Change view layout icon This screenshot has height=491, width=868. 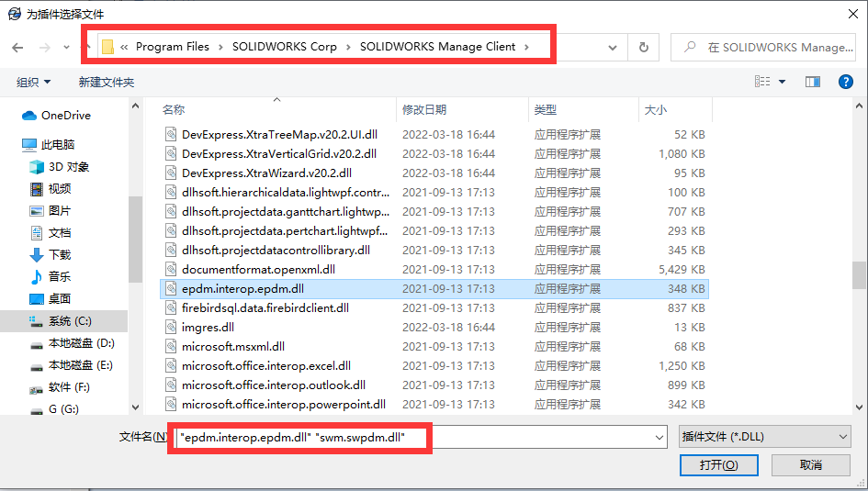click(762, 82)
